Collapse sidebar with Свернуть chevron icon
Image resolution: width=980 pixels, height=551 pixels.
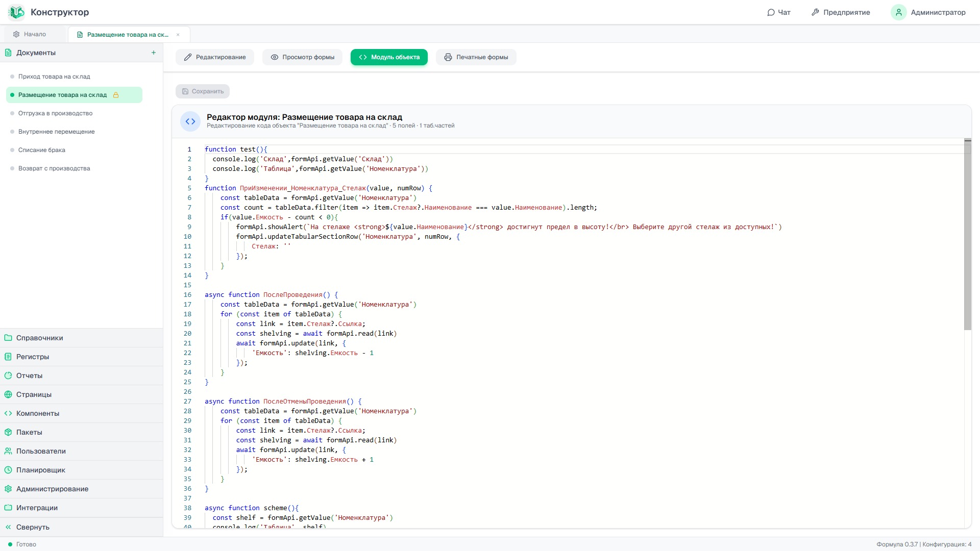click(8, 527)
